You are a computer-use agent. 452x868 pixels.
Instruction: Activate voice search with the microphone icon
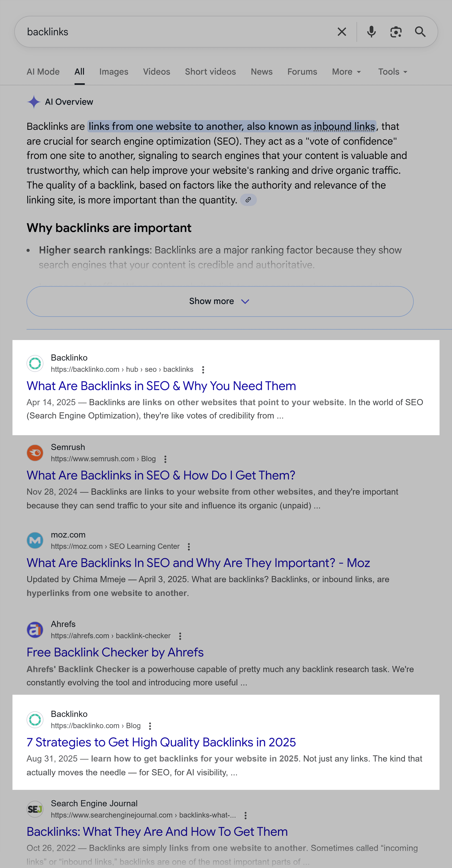(x=371, y=31)
